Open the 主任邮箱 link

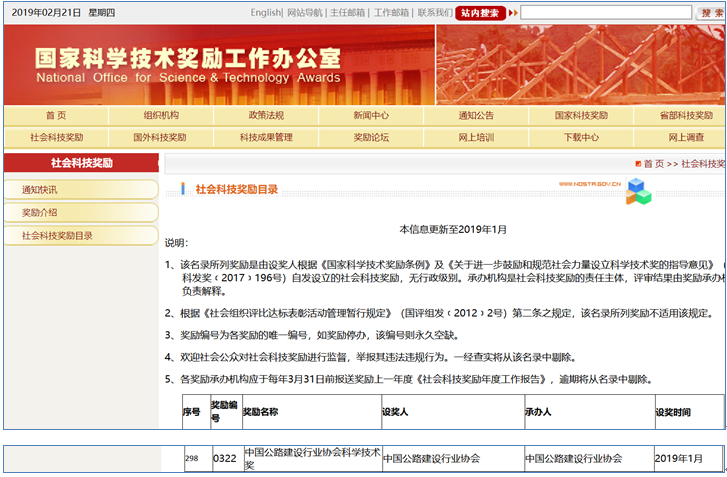347,13
